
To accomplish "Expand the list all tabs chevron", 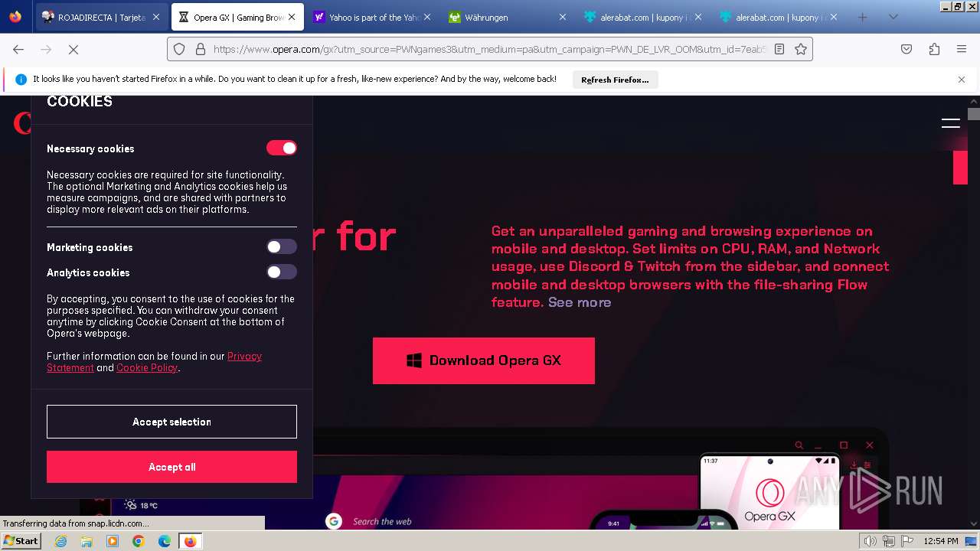I will (x=893, y=17).
